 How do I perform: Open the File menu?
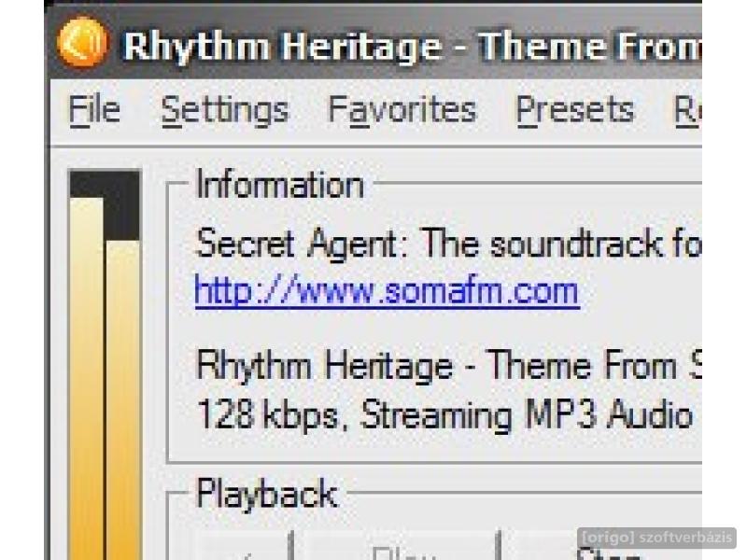94,110
